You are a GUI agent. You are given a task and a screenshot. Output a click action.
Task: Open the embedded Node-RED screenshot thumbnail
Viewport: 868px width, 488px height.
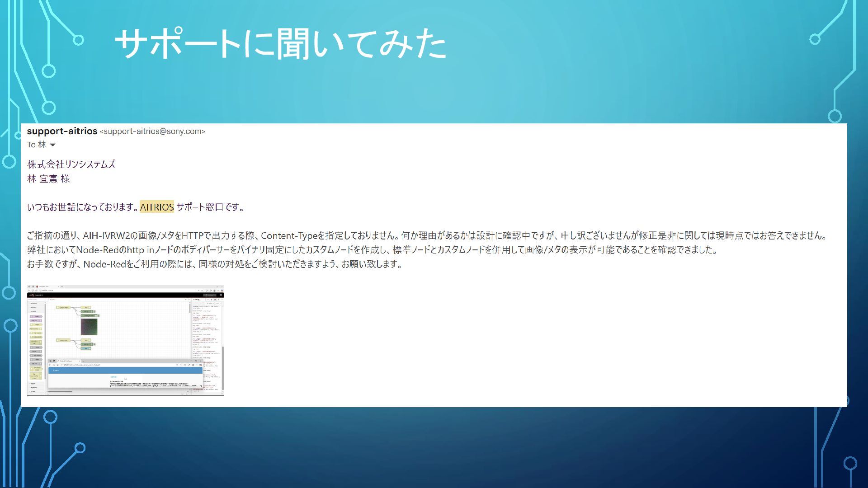[126, 340]
